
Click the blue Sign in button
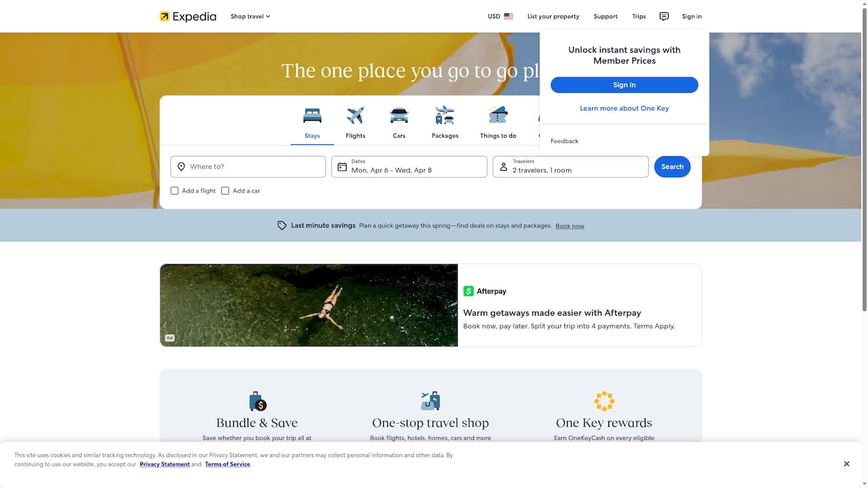point(624,85)
